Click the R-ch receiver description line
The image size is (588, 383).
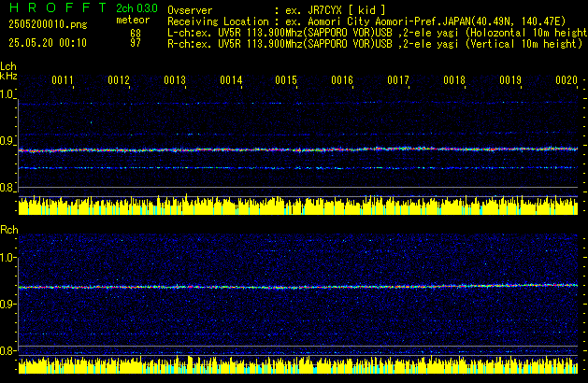375,44
